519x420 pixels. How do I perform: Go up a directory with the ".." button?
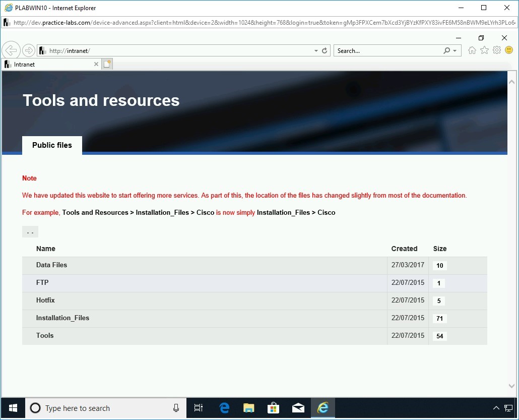(30, 231)
